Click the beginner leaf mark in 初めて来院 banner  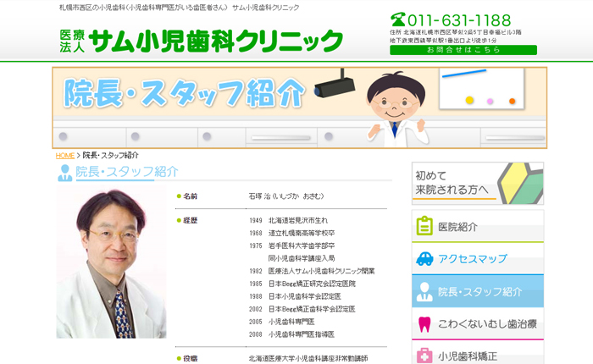(518, 183)
